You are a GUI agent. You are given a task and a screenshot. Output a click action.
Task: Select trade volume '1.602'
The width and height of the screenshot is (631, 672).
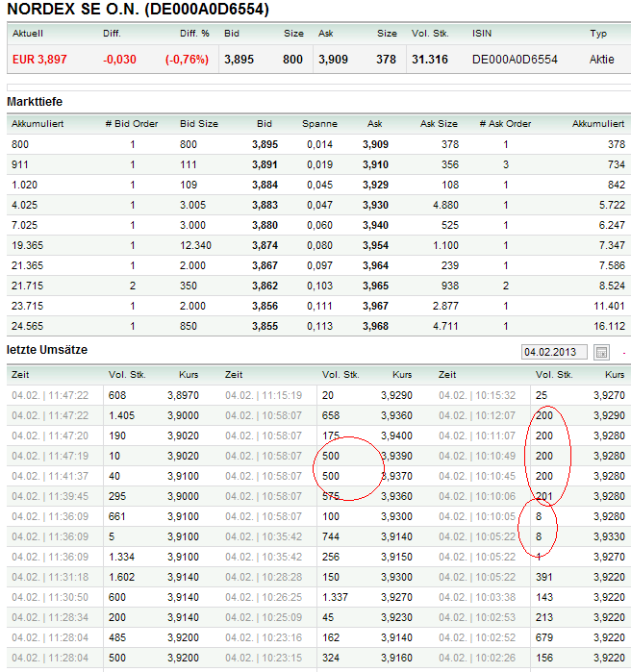coord(121,577)
